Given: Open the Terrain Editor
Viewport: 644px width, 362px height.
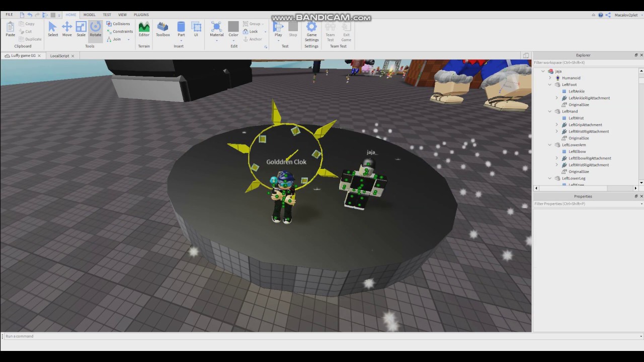Looking at the screenshot, I should 144,29.
